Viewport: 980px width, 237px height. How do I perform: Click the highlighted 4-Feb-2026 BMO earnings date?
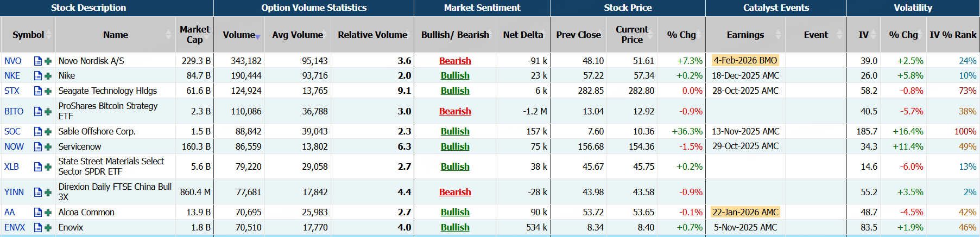coord(745,61)
